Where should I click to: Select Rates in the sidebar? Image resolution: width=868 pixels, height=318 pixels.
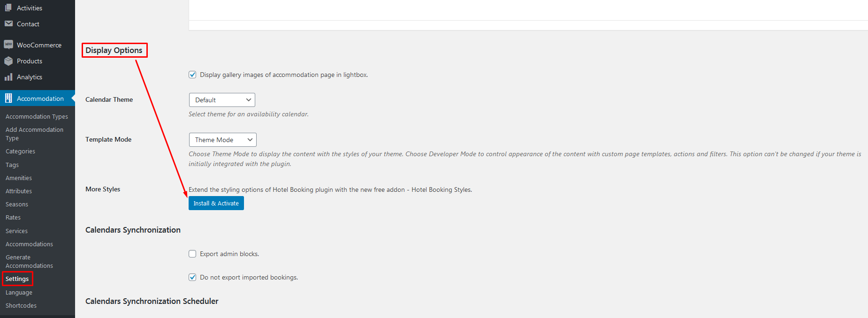point(13,218)
